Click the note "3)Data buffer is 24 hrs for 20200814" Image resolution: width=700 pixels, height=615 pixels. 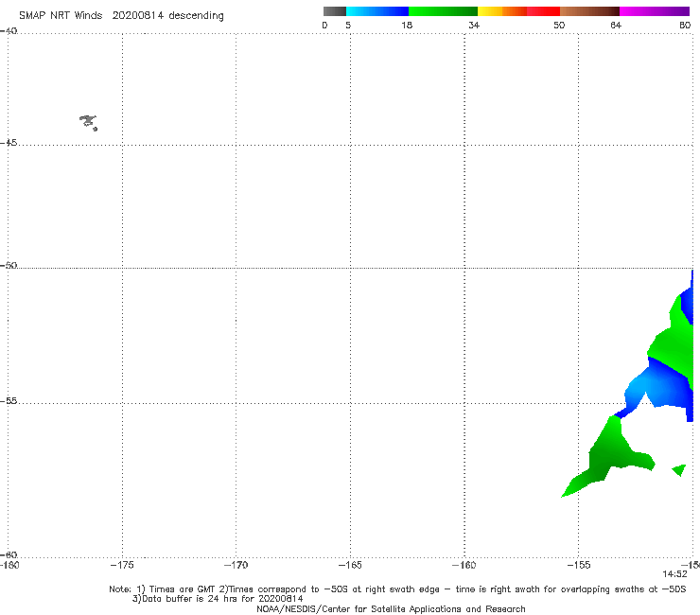coord(218,599)
